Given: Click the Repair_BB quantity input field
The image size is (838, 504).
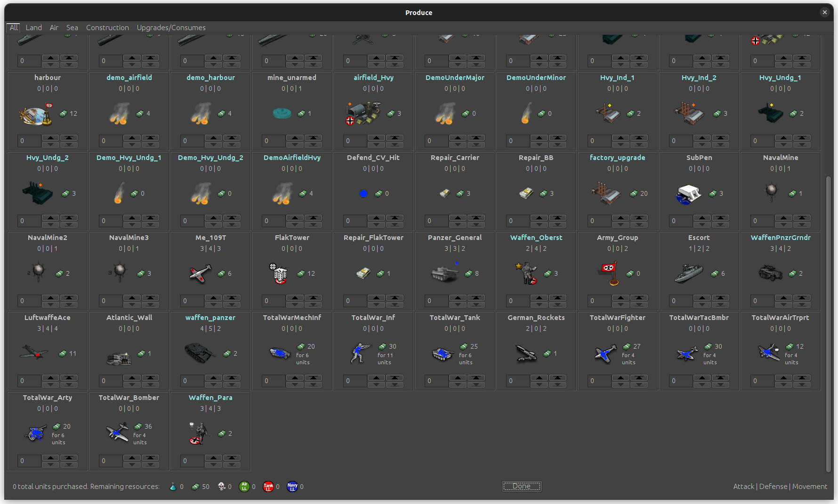Looking at the screenshot, I should [x=518, y=221].
